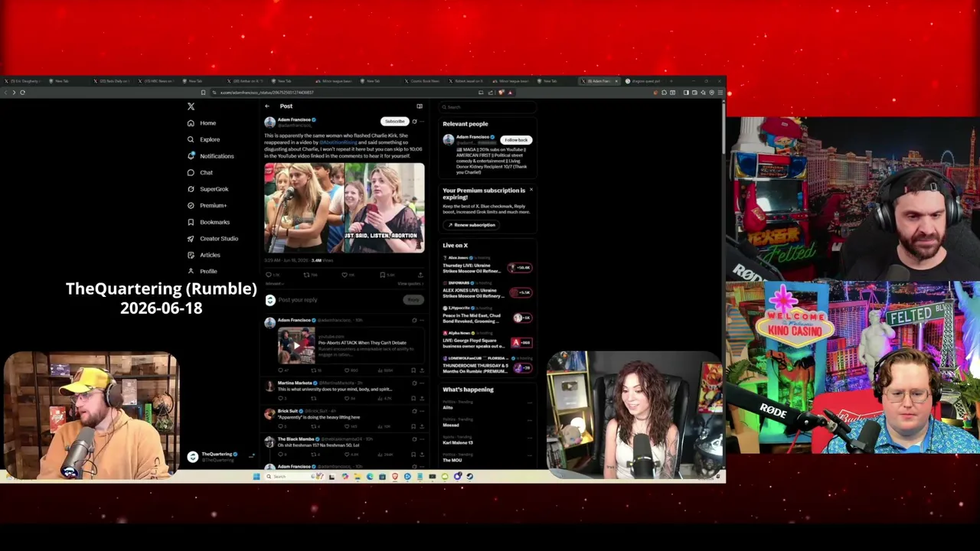Click the browser address bar URL

266,93
